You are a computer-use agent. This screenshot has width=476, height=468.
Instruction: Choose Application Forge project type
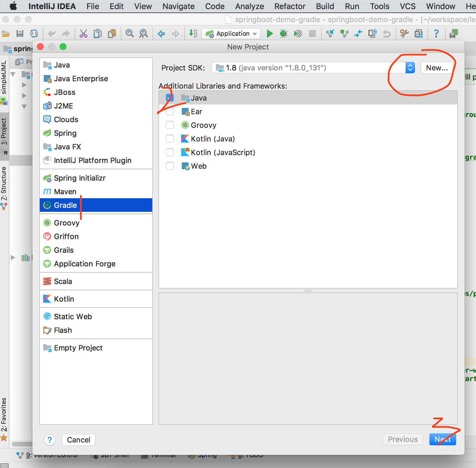(x=96, y=264)
